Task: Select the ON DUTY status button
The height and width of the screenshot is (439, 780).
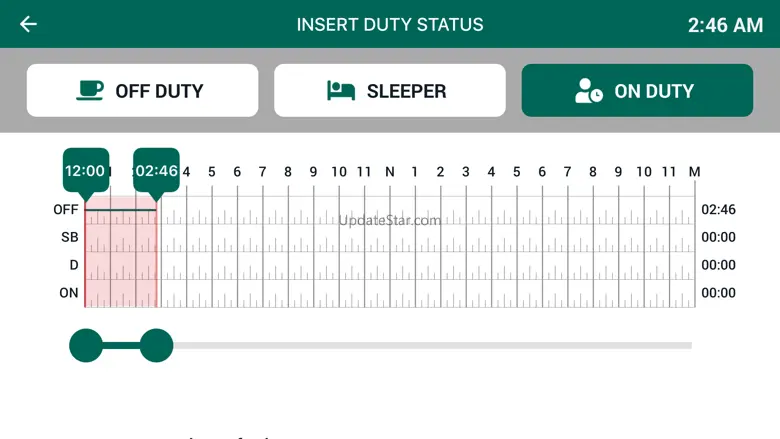Action: pos(637,90)
